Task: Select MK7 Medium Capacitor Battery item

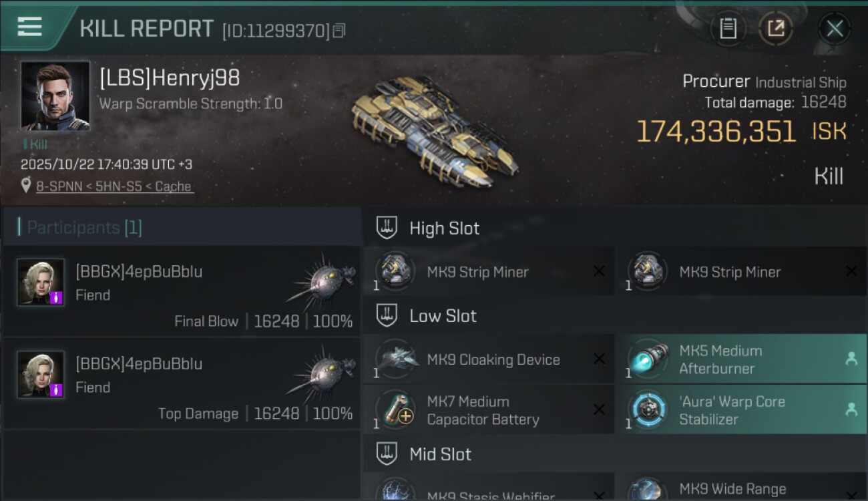Action: pos(489,409)
